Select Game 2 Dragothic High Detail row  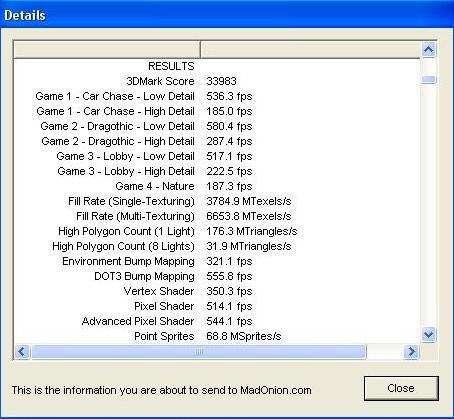[217, 141]
